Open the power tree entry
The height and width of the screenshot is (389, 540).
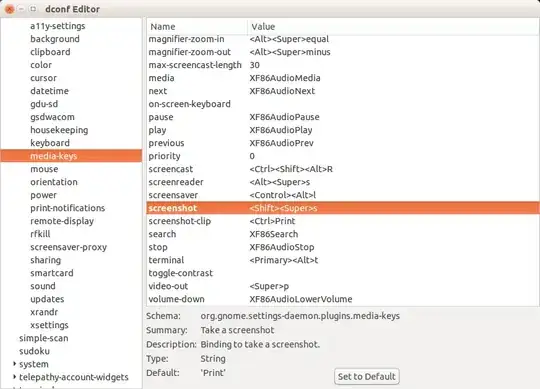coord(43,195)
